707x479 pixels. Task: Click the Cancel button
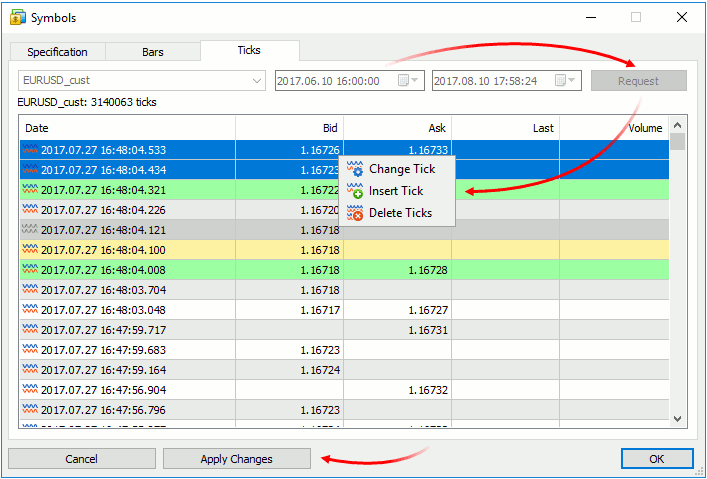pyautogui.click(x=82, y=459)
